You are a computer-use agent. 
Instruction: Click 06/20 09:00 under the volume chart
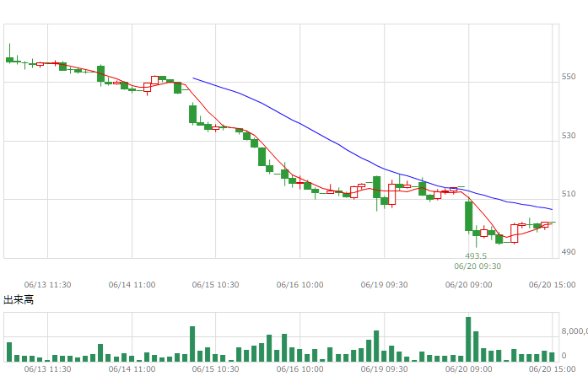coord(469,369)
